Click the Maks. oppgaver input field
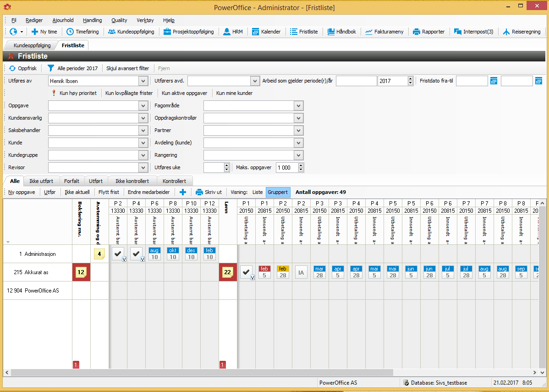The width and height of the screenshot is (549, 392). click(287, 168)
